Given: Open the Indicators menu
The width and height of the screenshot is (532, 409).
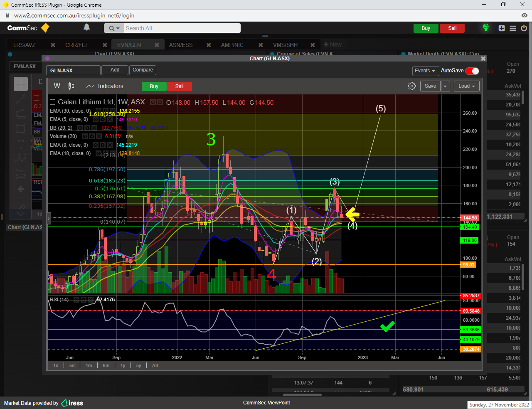Looking at the screenshot, I should click(105, 86).
